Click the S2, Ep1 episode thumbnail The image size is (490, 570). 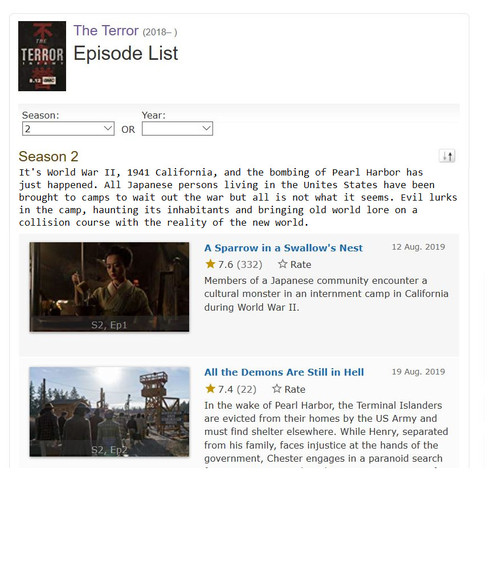tap(109, 287)
